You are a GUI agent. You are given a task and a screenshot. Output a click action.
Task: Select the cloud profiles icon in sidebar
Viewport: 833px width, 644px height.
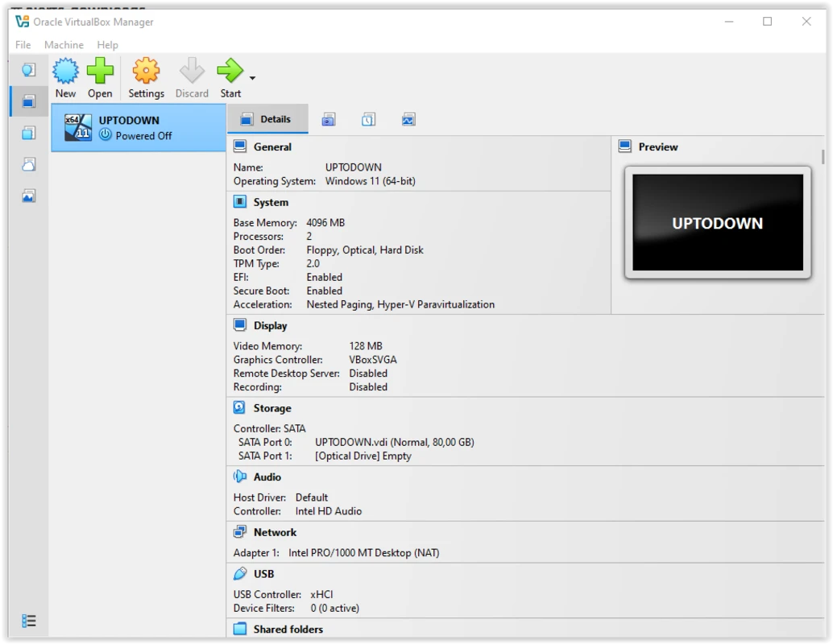pyautogui.click(x=29, y=163)
